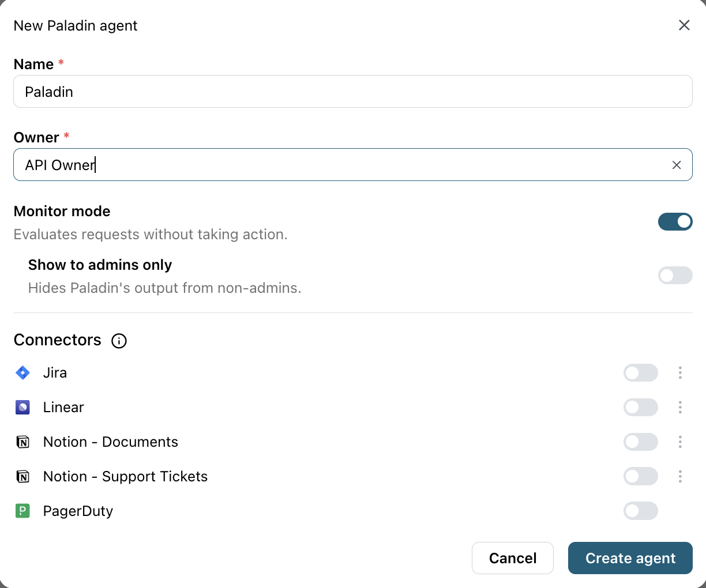Click the New Paladin agent title
The height and width of the screenshot is (588, 706).
coord(76,26)
